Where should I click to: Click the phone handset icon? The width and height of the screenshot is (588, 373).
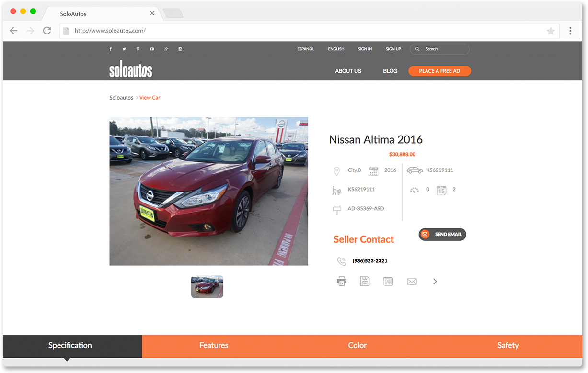coord(341,261)
